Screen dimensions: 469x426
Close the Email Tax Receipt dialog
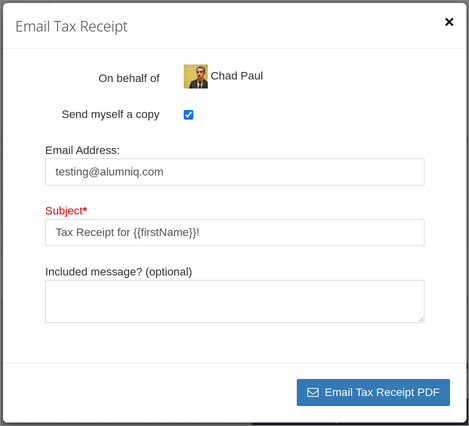(x=449, y=22)
